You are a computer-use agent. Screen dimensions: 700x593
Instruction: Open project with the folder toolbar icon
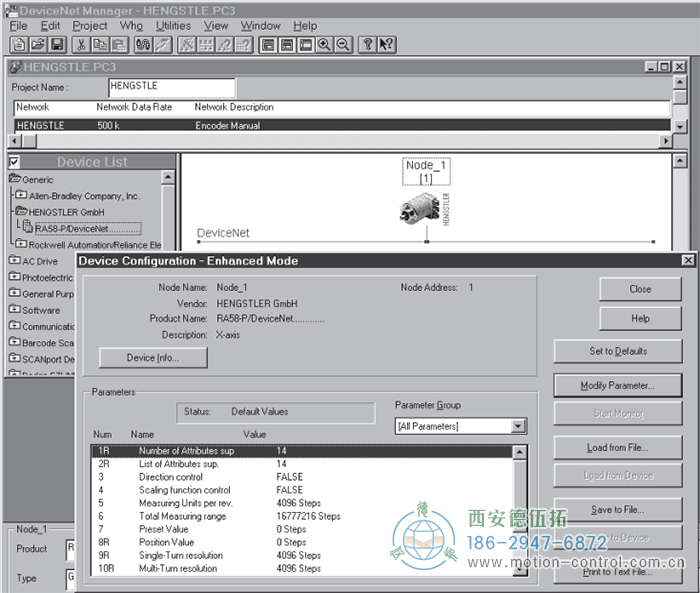click(38, 44)
